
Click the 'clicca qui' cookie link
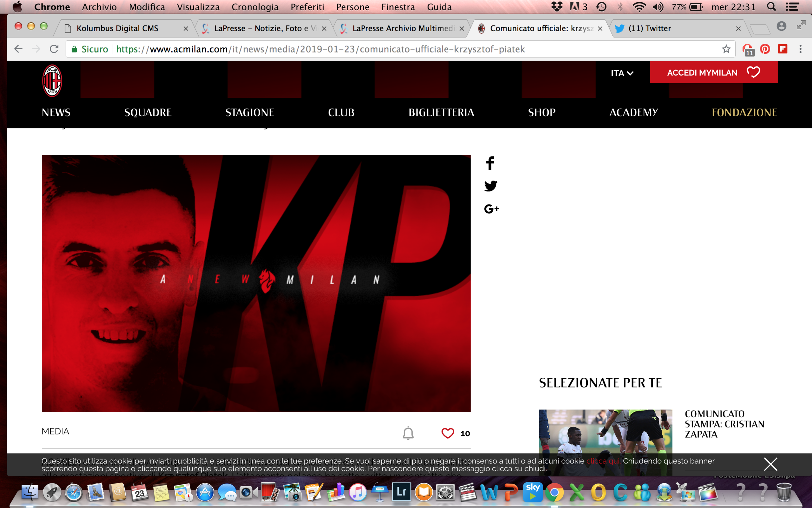[x=603, y=461]
